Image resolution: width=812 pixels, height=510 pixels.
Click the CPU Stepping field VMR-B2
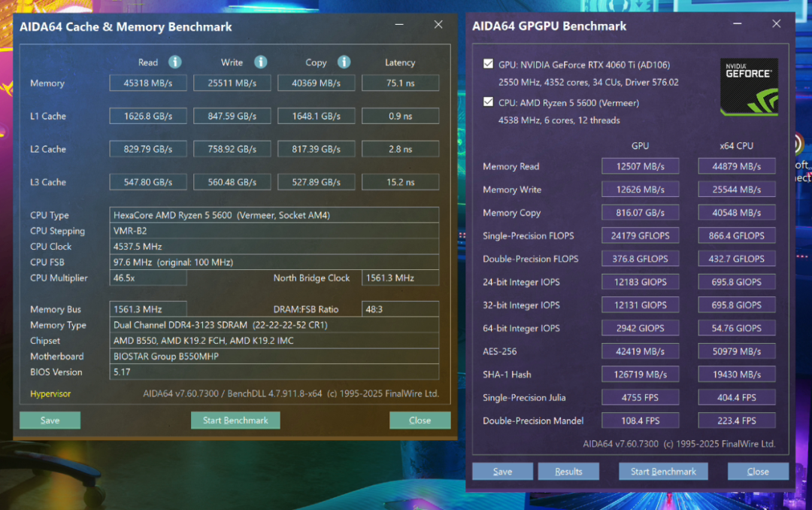[274, 231]
